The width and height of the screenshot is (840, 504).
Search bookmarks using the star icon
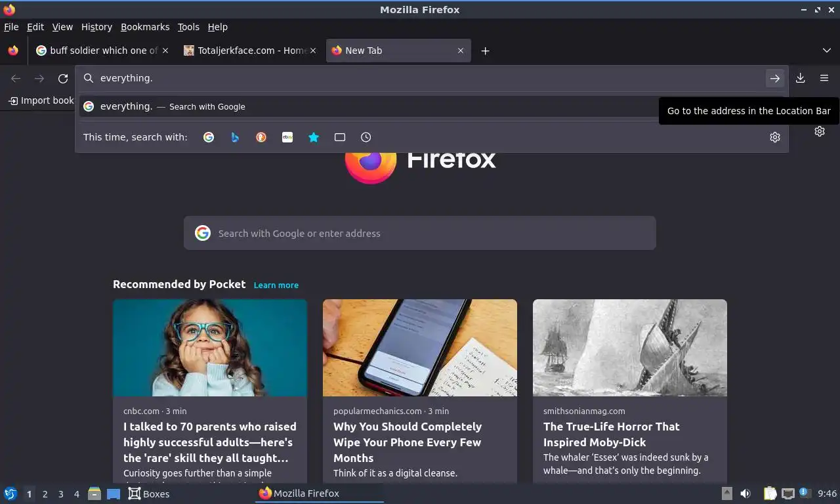(314, 137)
